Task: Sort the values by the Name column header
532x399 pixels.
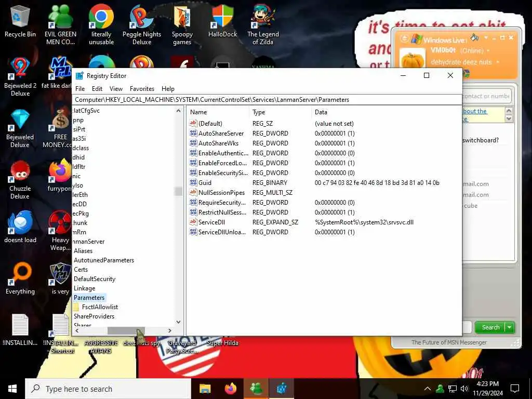Action: coord(218,112)
